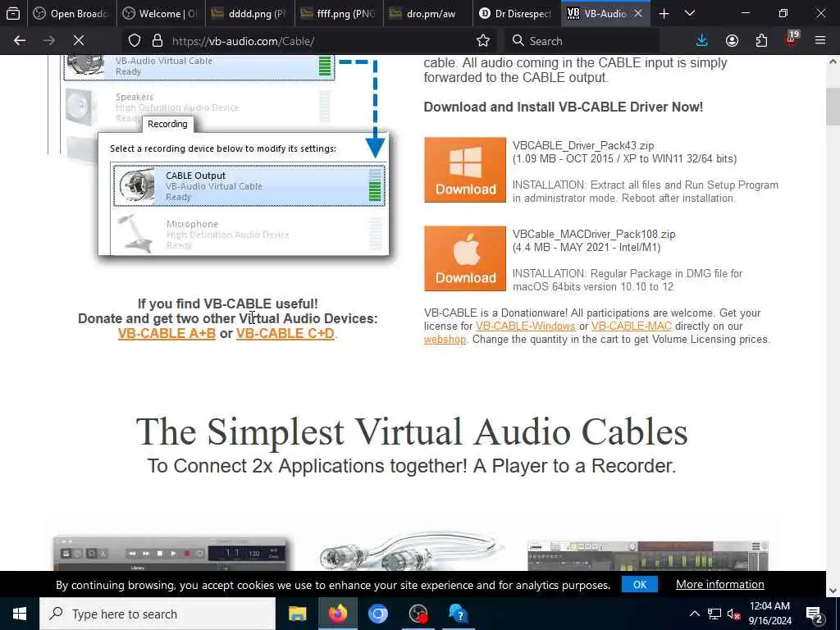Image resolution: width=840 pixels, height=630 pixels.
Task: Show hidden system tray icons
Action: (694, 614)
